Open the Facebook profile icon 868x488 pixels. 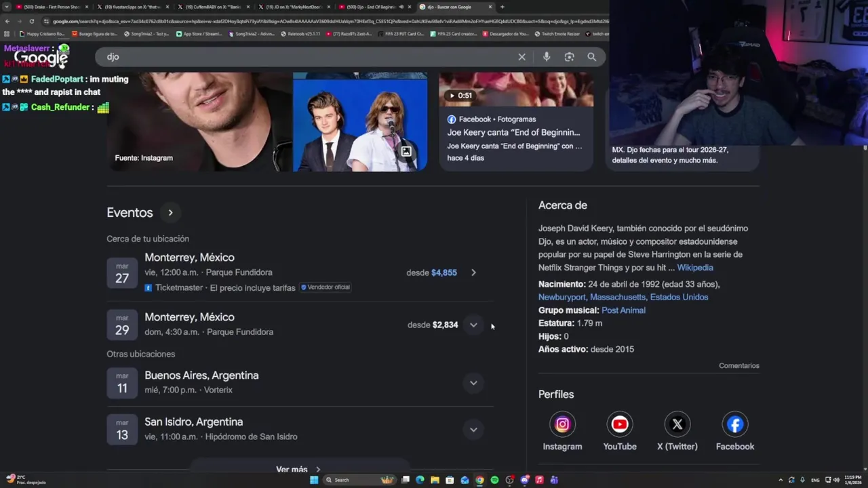(x=735, y=424)
